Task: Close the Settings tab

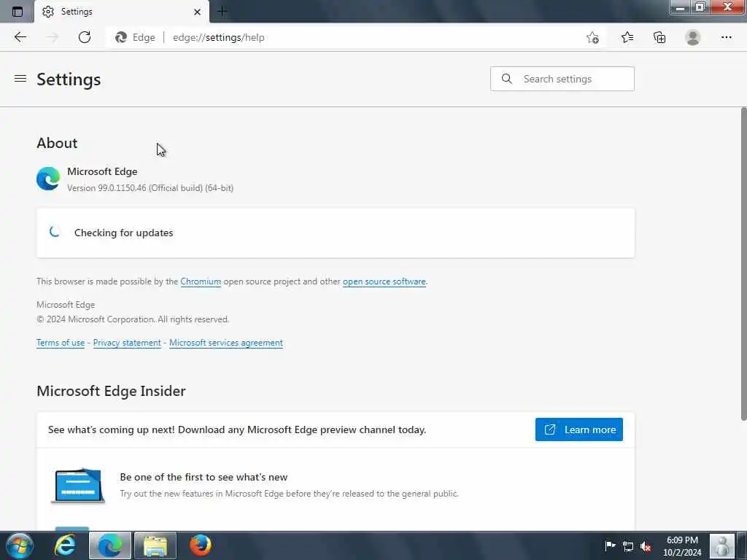Action: [x=197, y=12]
